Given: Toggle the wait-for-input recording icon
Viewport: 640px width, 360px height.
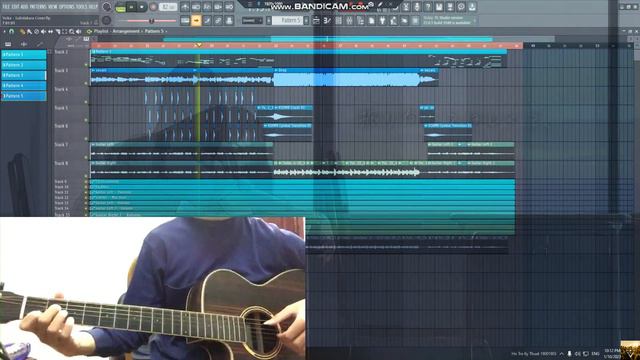Looking at the screenshot, I should pos(196,7).
